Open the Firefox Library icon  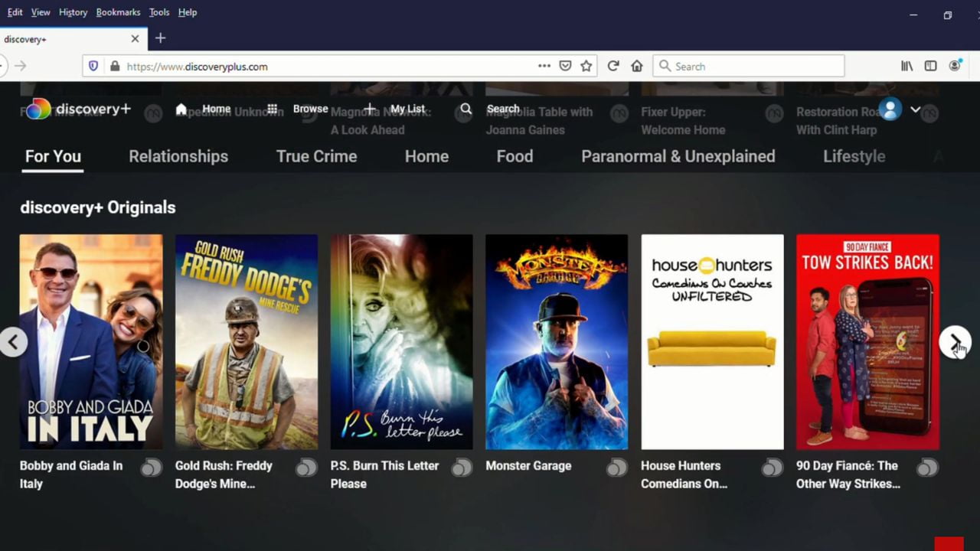tap(906, 67)
